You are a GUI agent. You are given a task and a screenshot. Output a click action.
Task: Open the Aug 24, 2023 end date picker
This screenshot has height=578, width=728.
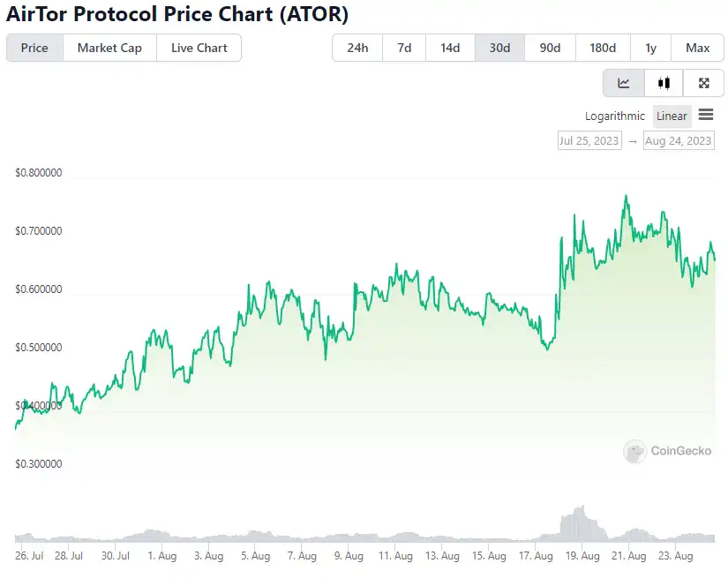pos(679,140)
